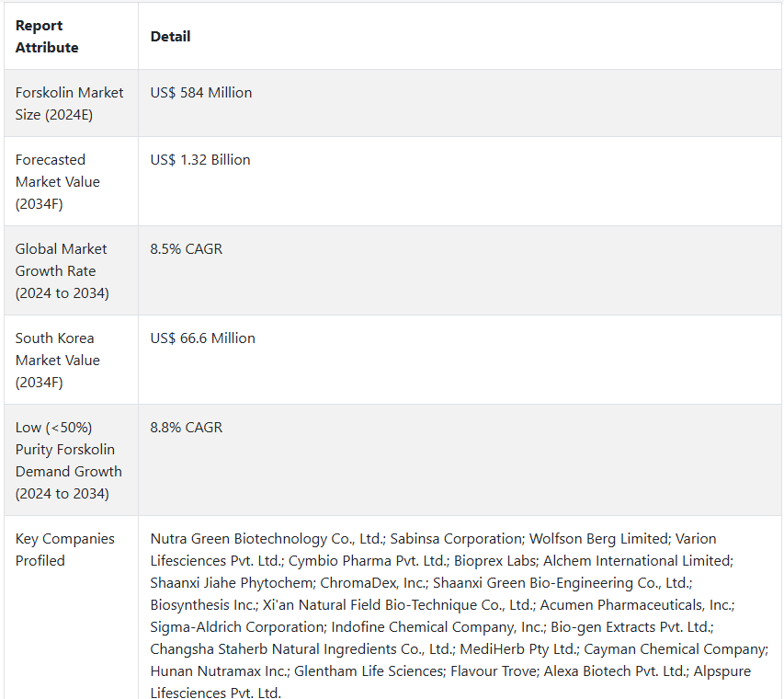Screen dimensions: 784x699
Task: Select the Forecasted Market Value (2034F) label
Action: point(58,181)
